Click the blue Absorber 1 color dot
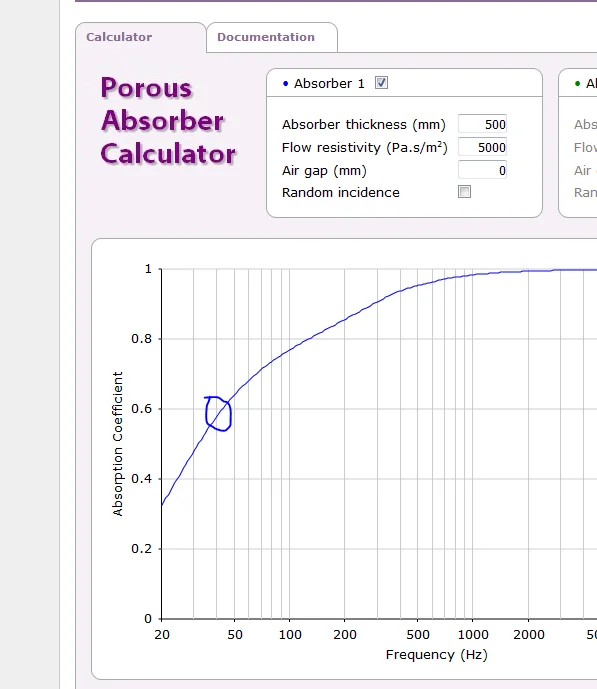Image resolution: width=597 pixels, height=689 pixels. (286, 83)
